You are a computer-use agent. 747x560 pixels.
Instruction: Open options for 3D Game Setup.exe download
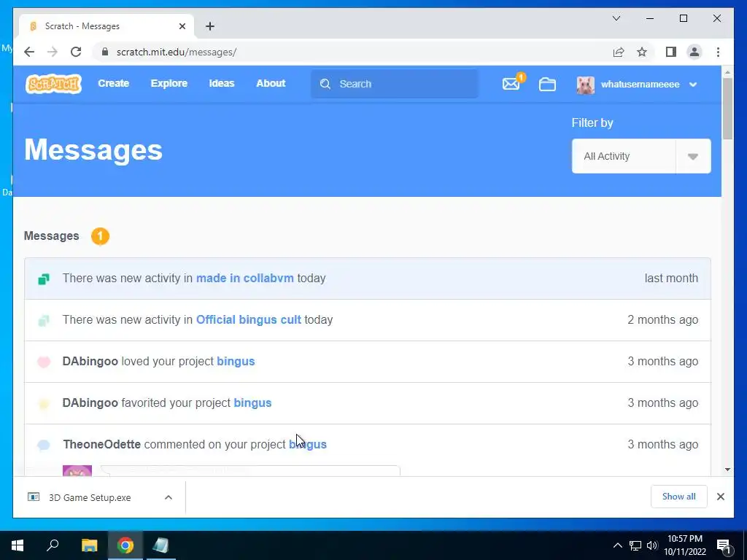click(x=169, y=497)
